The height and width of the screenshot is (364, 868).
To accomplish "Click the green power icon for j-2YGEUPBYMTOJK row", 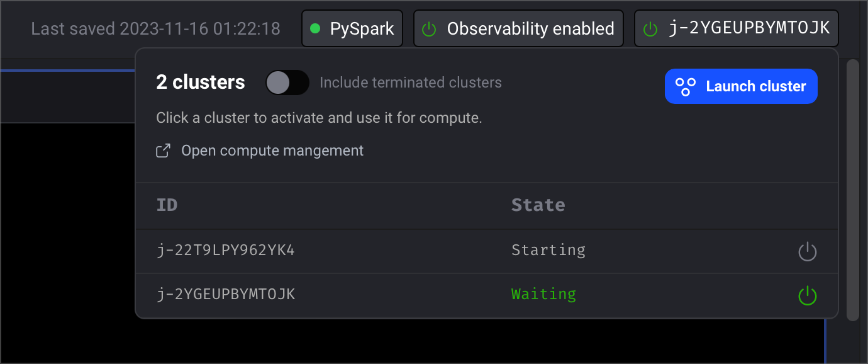I will tap(807, 295).
